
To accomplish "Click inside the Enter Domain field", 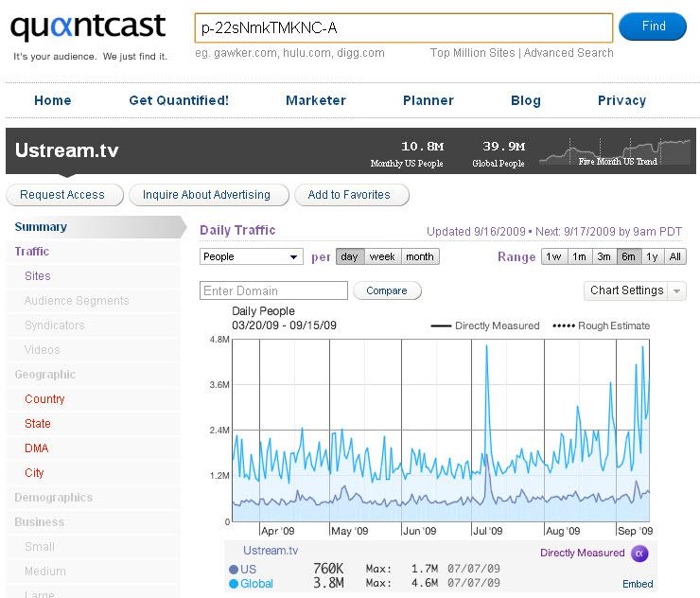I will tap(272, 290).
